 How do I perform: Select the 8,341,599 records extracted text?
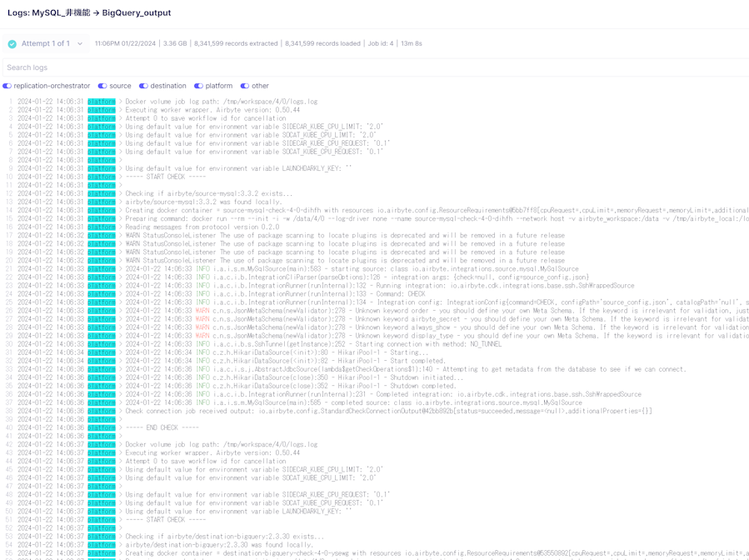[x=236, y=43]
